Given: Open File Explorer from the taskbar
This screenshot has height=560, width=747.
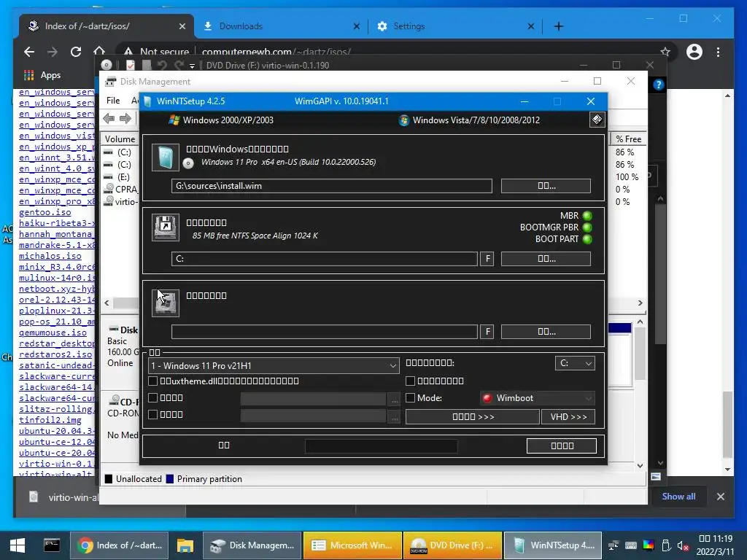Looking at the screenshot, I should (x=185, y=545).
